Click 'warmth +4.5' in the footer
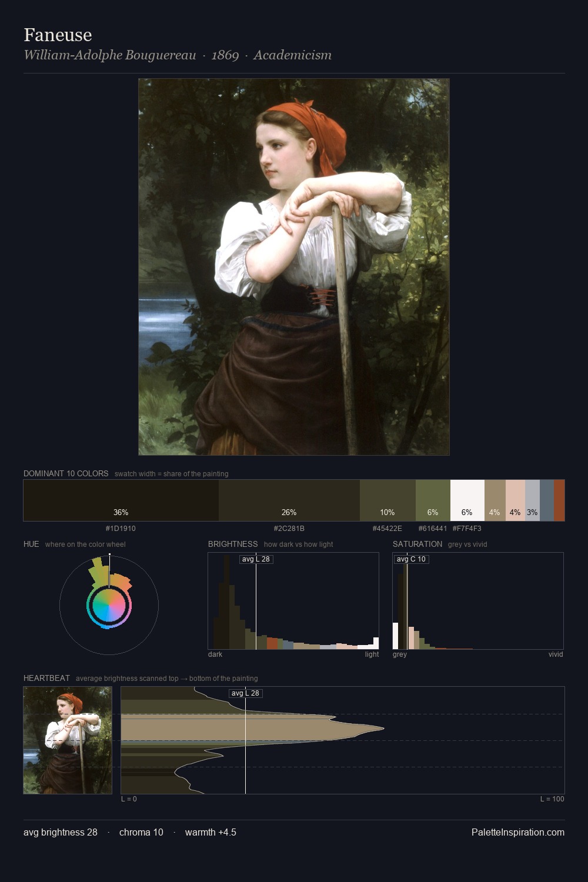The height and width of the screenshot is (882, 588). click(x=211, y=833)
